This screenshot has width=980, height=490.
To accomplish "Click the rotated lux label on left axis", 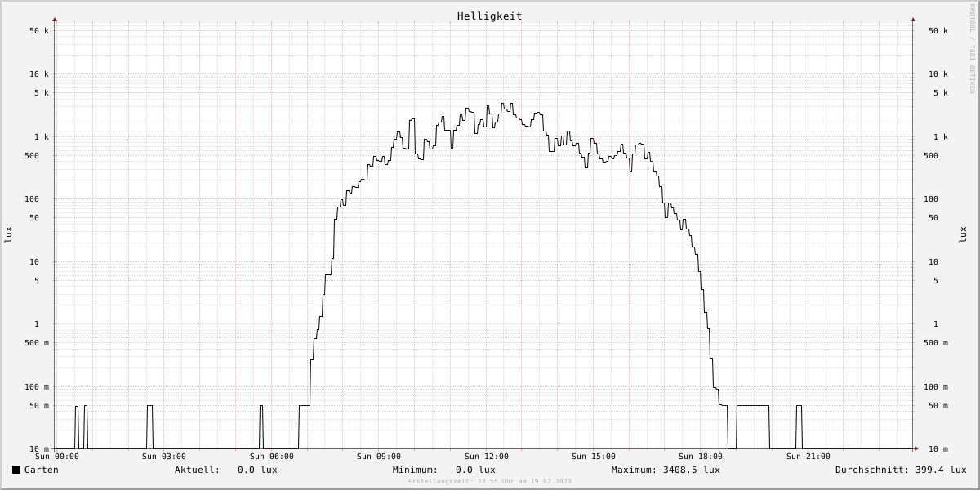I will (8, 234).
